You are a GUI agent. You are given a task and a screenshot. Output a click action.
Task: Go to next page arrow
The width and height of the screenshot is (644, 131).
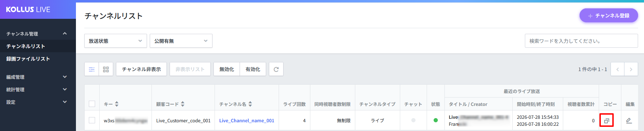pos(631,69)
